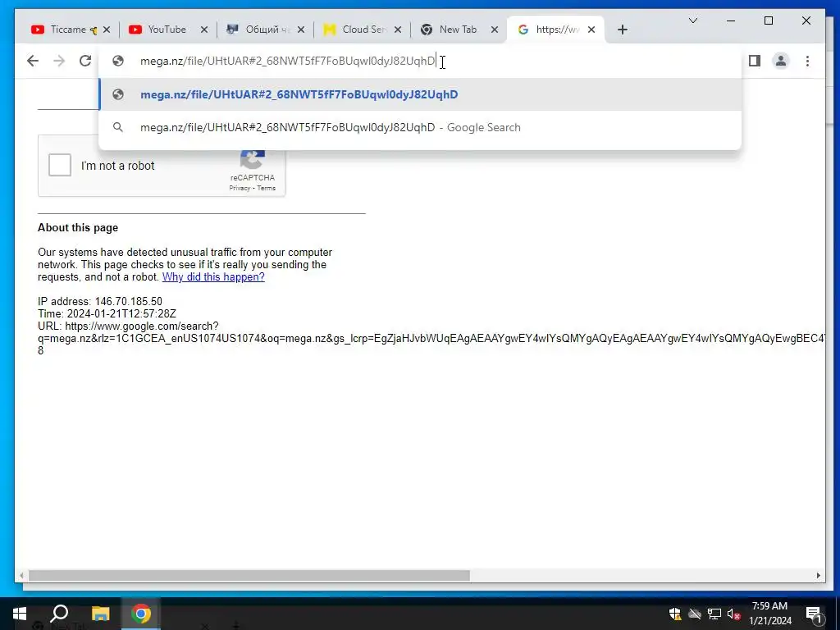Image resolution: width=840 pixels, height=630 pixels.
Task: Close the Cloud Ser tab
Action: (x=398, y=30)
